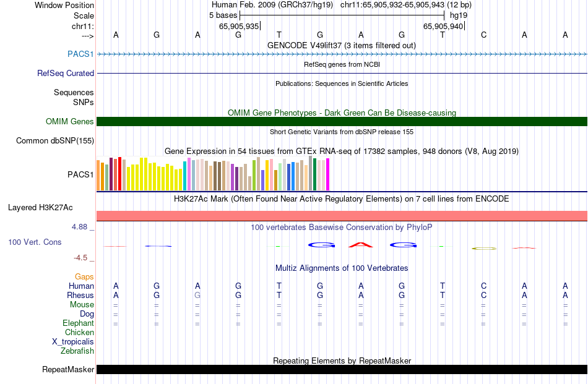The width and height of the screenshot is (588, 384).
Task: Click the blue PACS1 gene label in GENCODE track
Action: pyautogui.click(x=80, y=54)
